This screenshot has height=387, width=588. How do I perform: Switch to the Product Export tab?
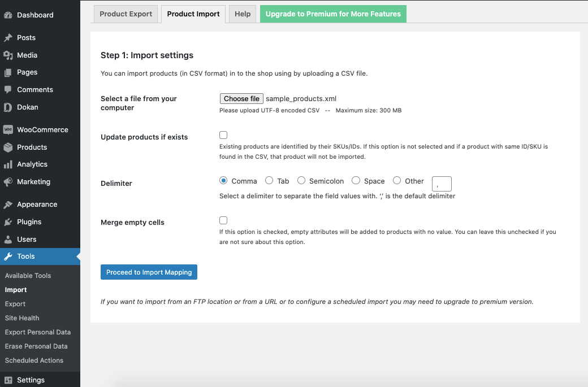point(126,14)
